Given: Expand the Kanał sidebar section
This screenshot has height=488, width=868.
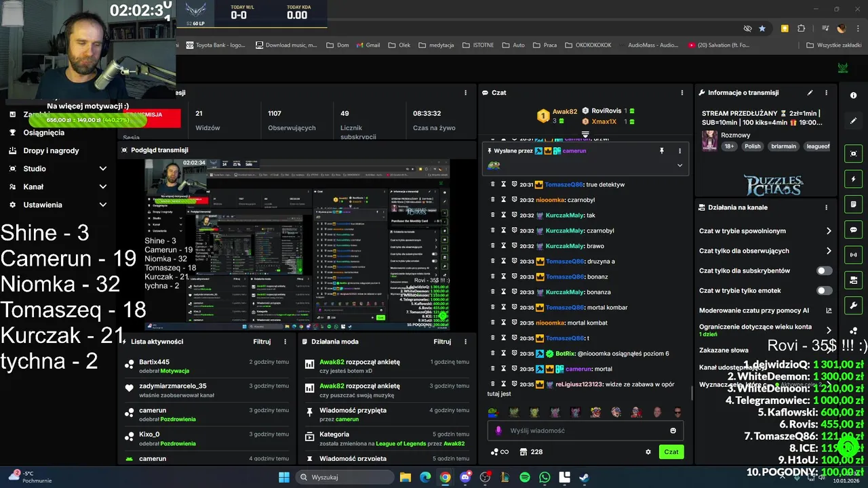Looking at the screenshot, I should click(103, 186).
